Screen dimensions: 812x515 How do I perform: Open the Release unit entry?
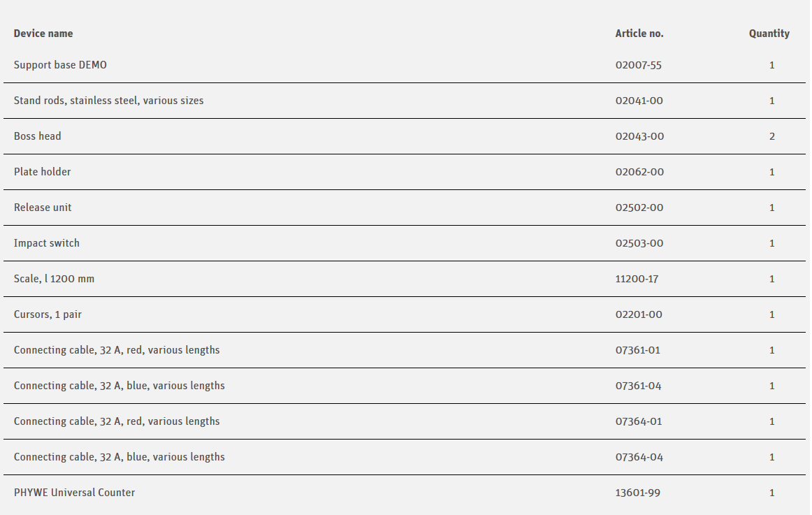click(x=43, y=208)
